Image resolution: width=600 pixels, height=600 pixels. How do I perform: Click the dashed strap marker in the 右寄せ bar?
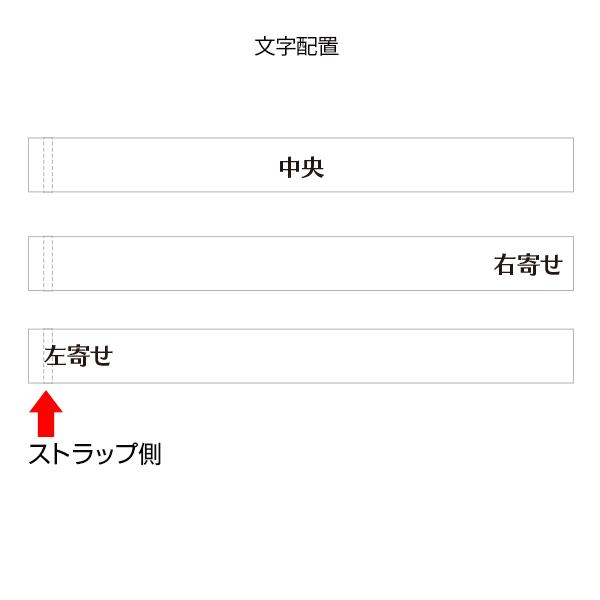click(x=48, y=263)
